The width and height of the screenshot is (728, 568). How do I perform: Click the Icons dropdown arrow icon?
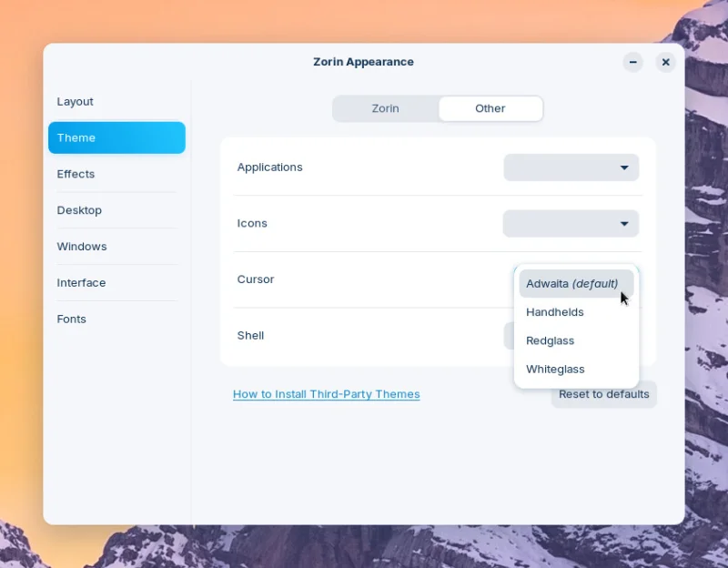(624, 224)
